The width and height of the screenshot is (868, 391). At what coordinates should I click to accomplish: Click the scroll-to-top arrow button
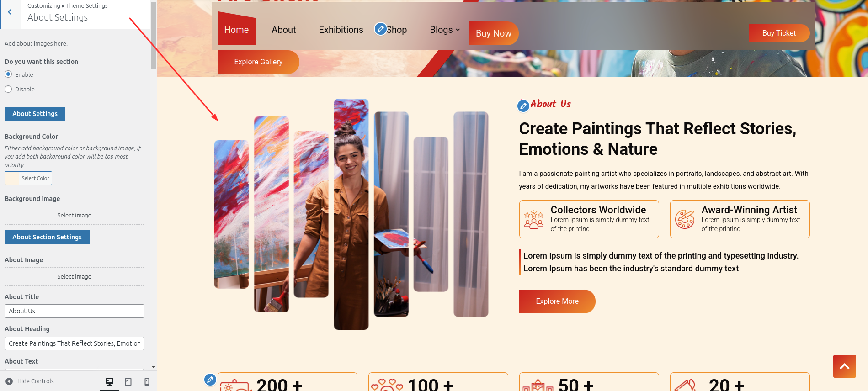[844, 366]
